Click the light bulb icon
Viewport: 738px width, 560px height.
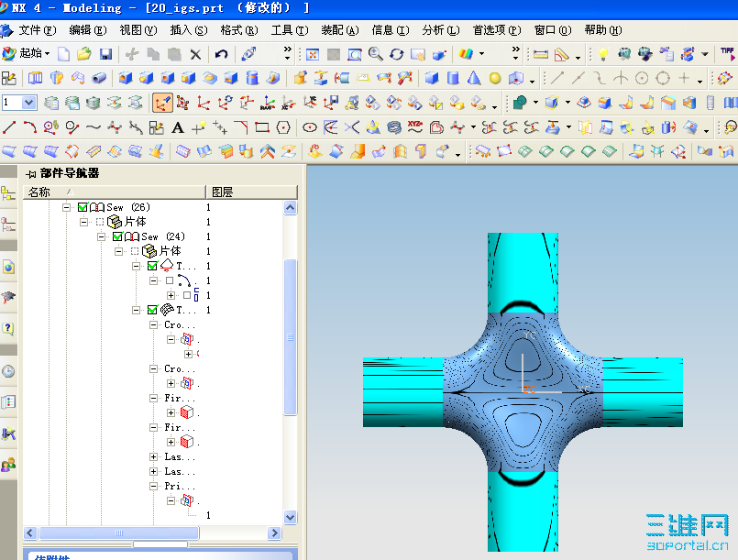[x=603, y=54]
